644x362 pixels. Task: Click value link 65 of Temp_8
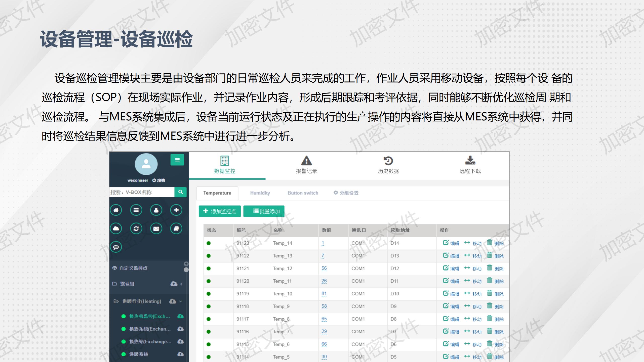tap(324, 319)
